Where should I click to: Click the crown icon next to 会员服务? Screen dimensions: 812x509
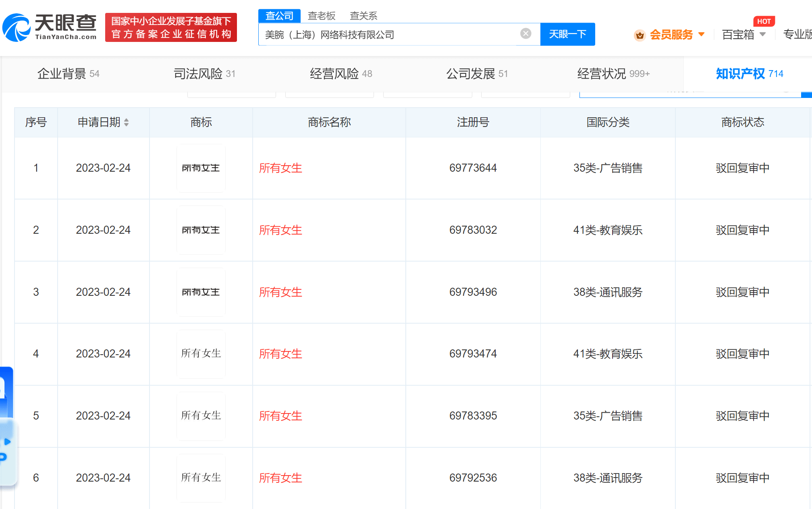tap(640, 35)
